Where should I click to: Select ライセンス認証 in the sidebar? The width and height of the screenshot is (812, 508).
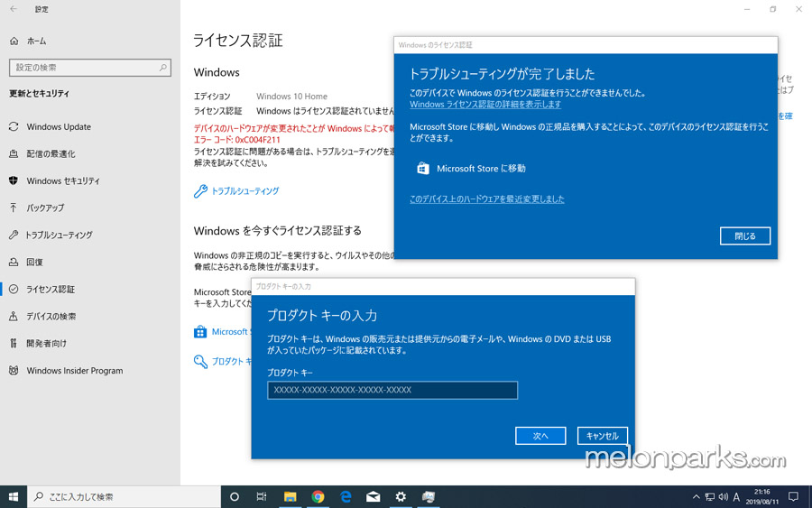click(x=51, y=289)
